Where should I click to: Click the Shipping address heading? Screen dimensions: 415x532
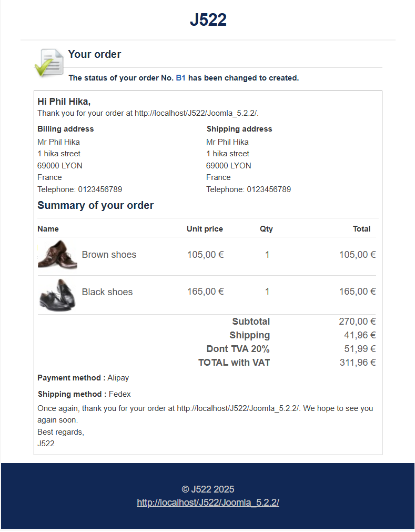[x=239, y=129]
